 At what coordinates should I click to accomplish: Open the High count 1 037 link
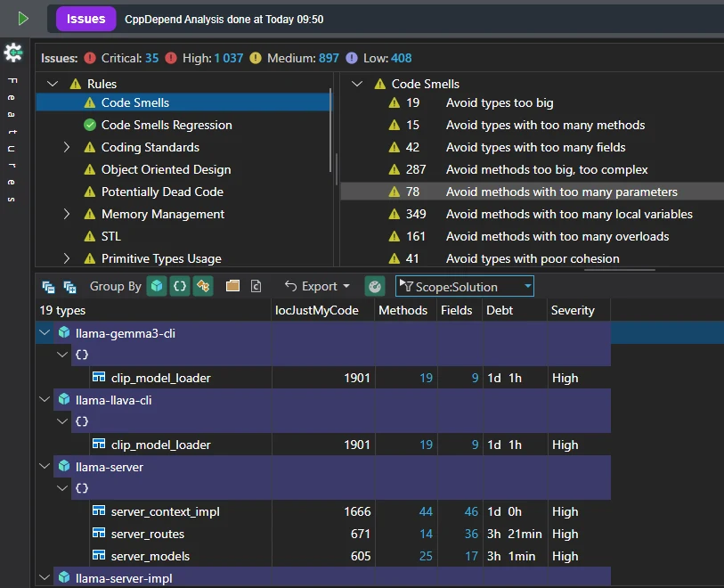pyautogui.click(x=229, y=58)
